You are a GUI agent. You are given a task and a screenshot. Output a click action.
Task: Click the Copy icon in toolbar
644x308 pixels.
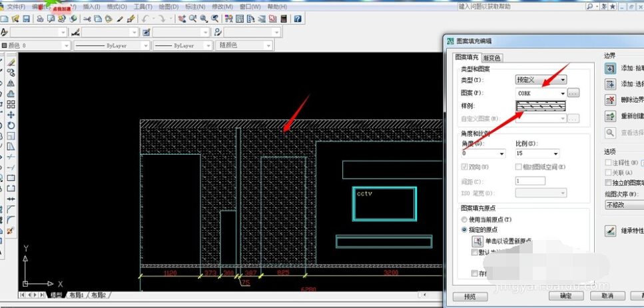pyautogui.click(x=98, y=19)
